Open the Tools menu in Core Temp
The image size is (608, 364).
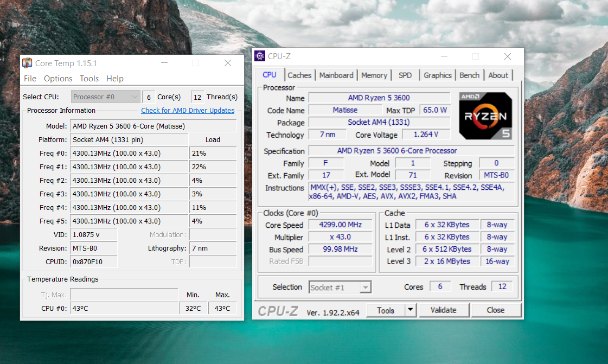click(x=89, y=79)
